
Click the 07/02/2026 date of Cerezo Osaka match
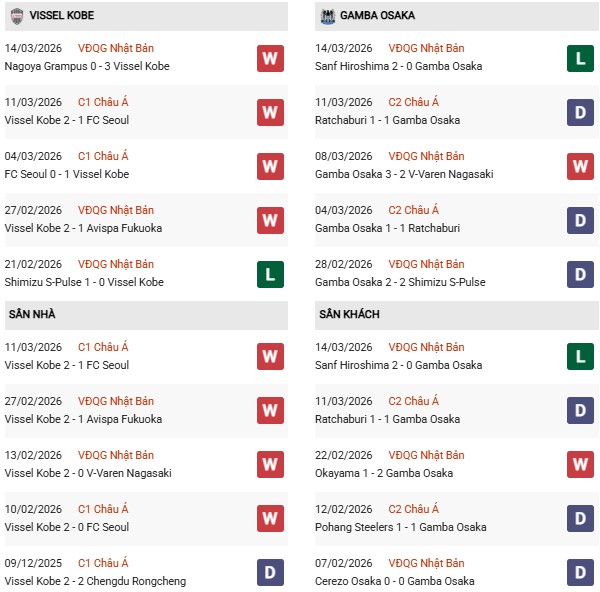click(343, 563)
